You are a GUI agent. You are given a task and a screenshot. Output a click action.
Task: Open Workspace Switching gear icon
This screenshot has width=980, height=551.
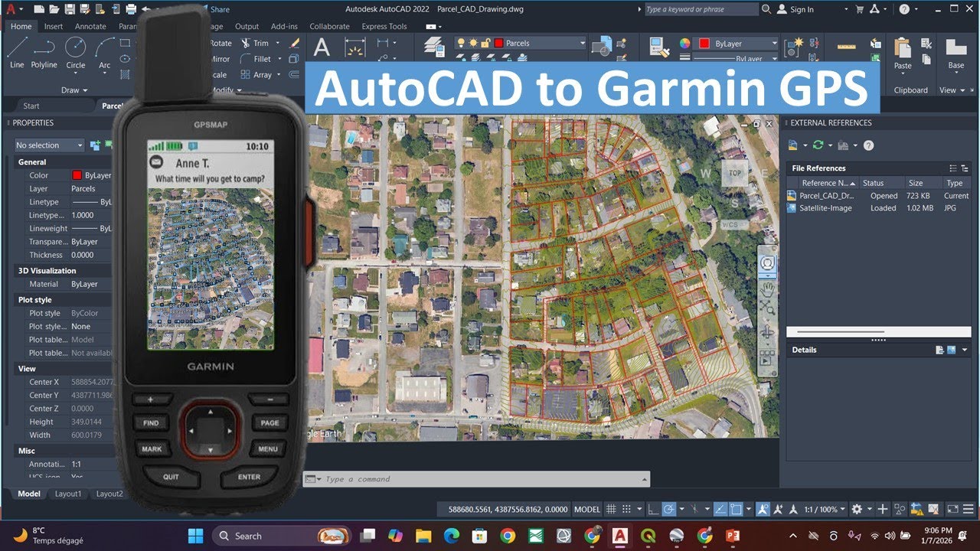point(857,509)
